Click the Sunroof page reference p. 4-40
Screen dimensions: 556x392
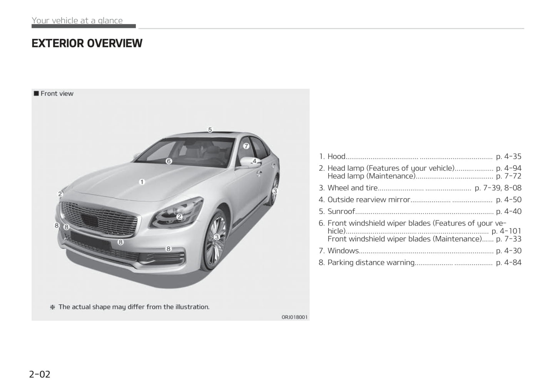pos(508,211)
